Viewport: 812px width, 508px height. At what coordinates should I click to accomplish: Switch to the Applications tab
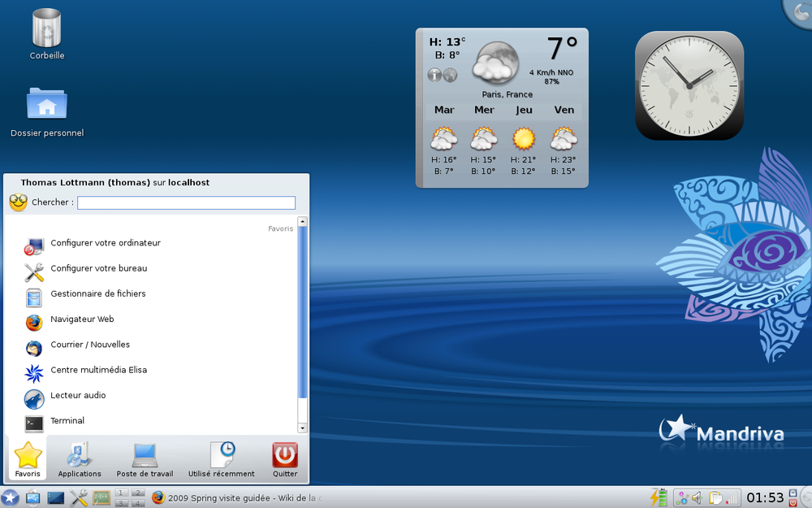click(x=80, y=459)
